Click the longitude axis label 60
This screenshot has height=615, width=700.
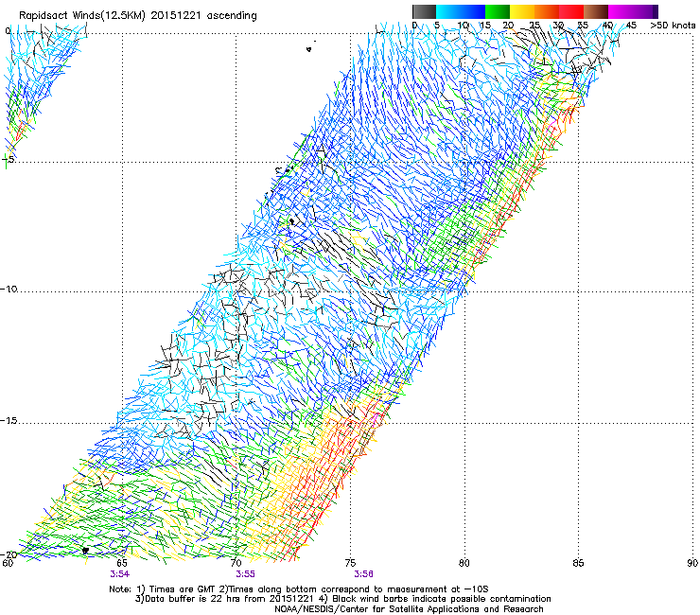click(8, 563)
